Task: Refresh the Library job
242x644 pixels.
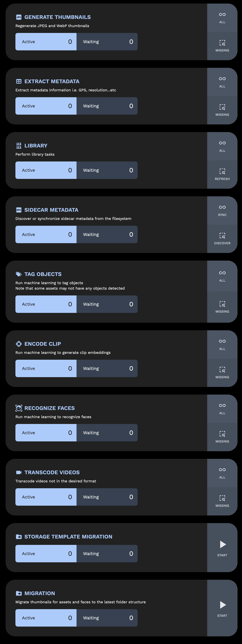Action: [222, 175]
